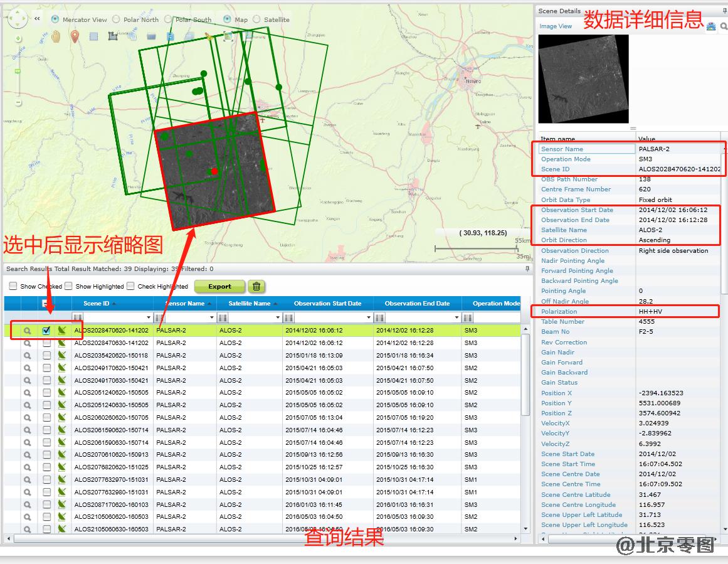
Task: Enable the Show Checked checkbox
Action: pyautogui.click(x=13, y=286)
